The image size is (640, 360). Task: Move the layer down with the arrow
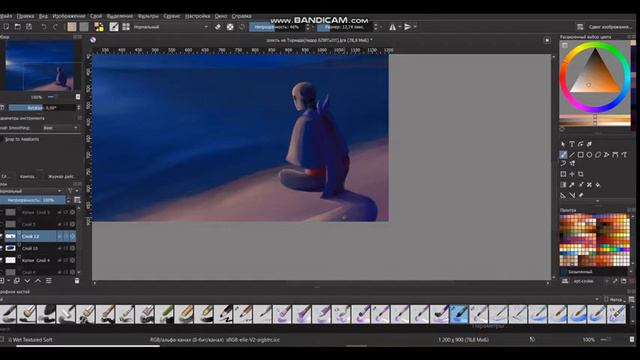point(27,281)
